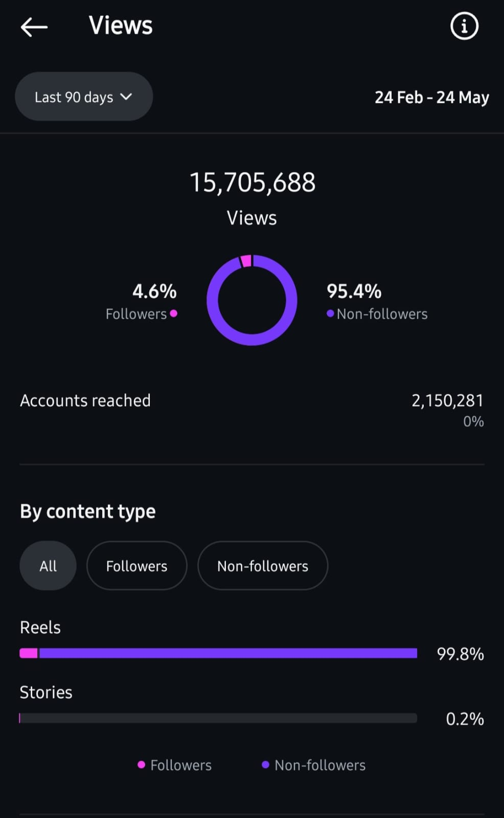Click the Reels percentage bar

218,653
